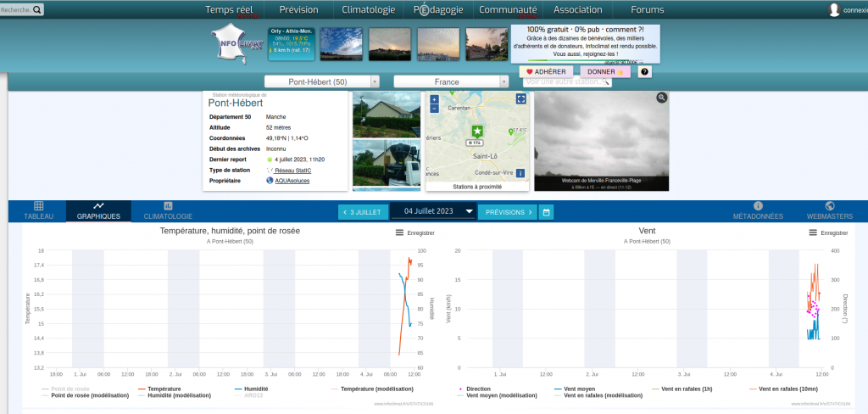Expand the France country dropdown

(451, 82)
